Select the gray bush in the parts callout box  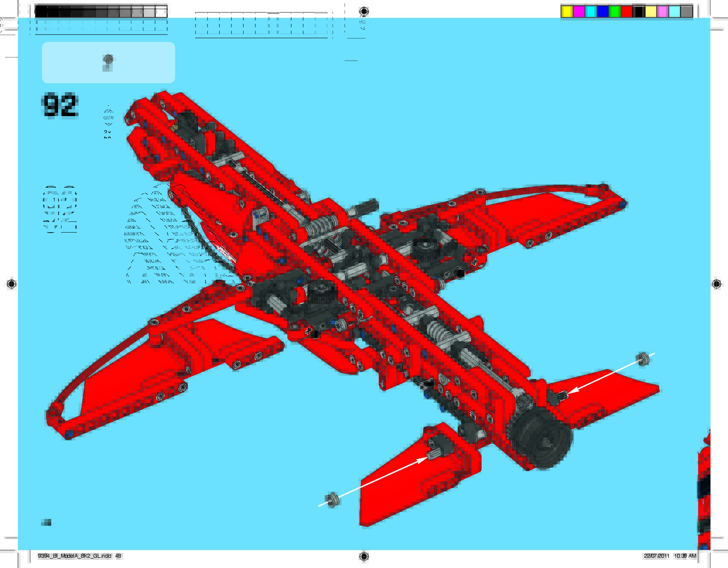click(x=108, y=59)
